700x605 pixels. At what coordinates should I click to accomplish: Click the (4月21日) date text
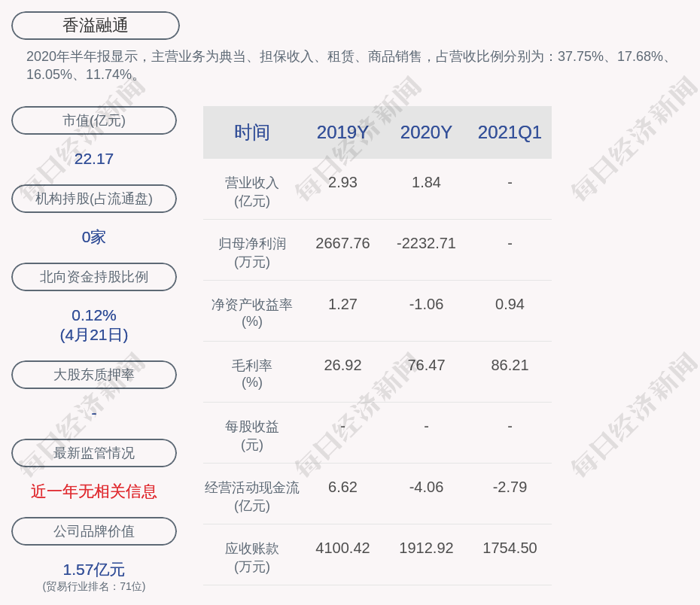click(94, 335)
